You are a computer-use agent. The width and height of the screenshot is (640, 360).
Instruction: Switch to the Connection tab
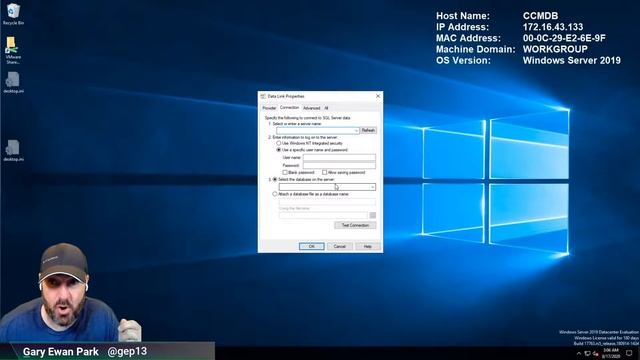(289, 107)
